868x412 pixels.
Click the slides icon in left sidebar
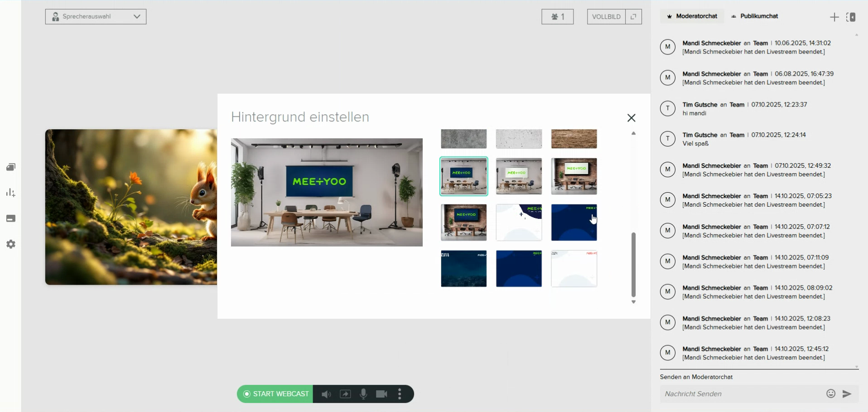click(x=11, y=167)
